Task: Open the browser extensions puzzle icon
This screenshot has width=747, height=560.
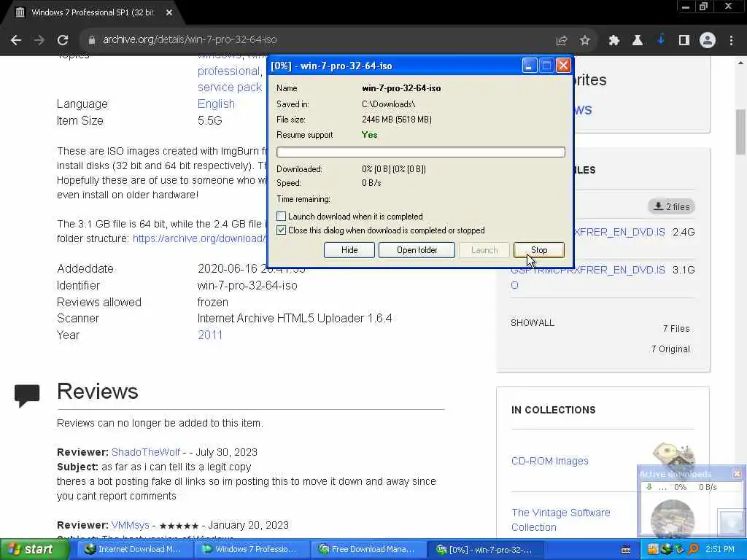Action: pyautogui.click(x=614, y=41)
